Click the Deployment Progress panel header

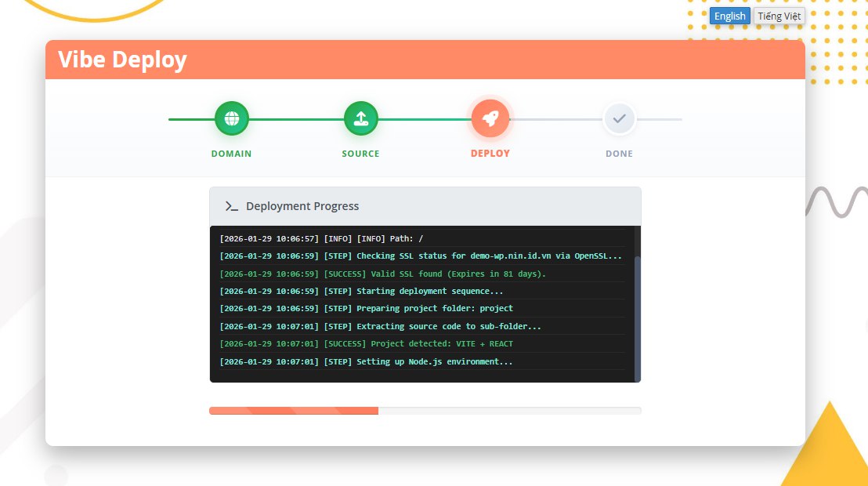click(x=425, y=206)
